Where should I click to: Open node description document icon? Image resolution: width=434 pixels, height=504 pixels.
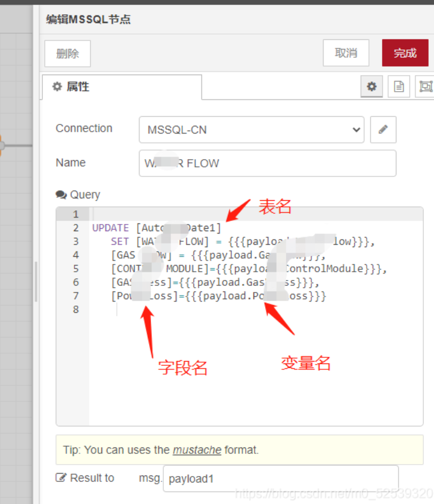(x=399, y=86)
